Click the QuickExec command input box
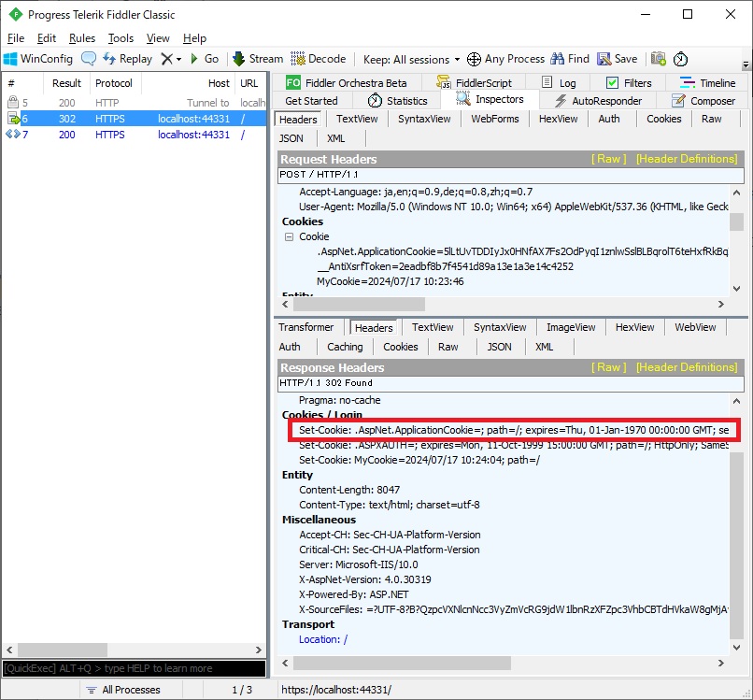Viewport: 753px width, 700px height. point(134,668)
